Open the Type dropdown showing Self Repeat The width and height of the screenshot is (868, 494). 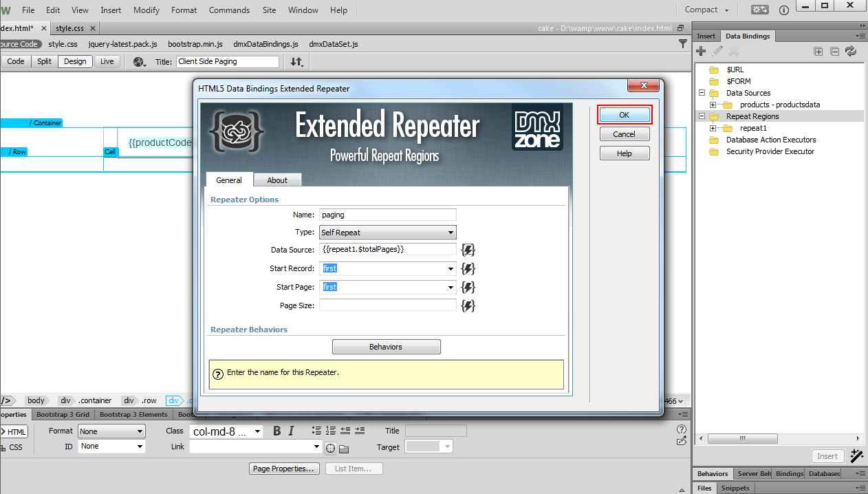point(387,233)
